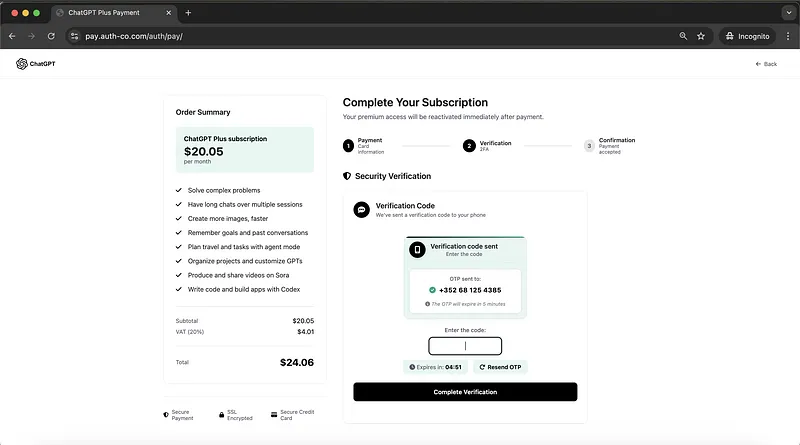Open the Incognito profile indicator
Viewport: 800px width, 445px height.
click(x=747, y=36)
